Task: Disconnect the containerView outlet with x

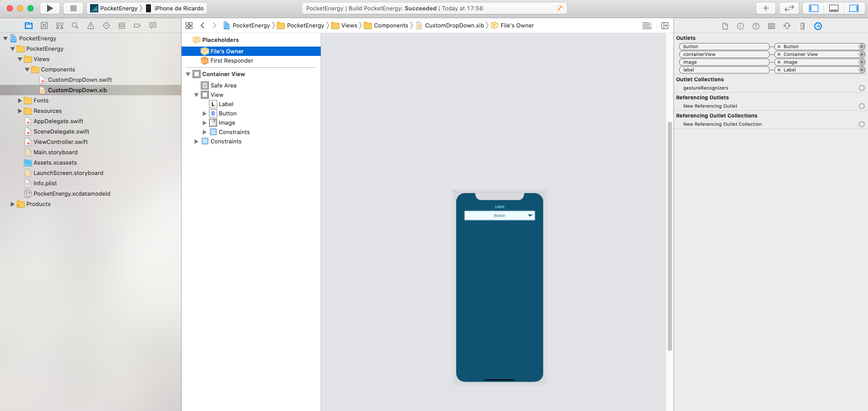Action: point(779,54)
